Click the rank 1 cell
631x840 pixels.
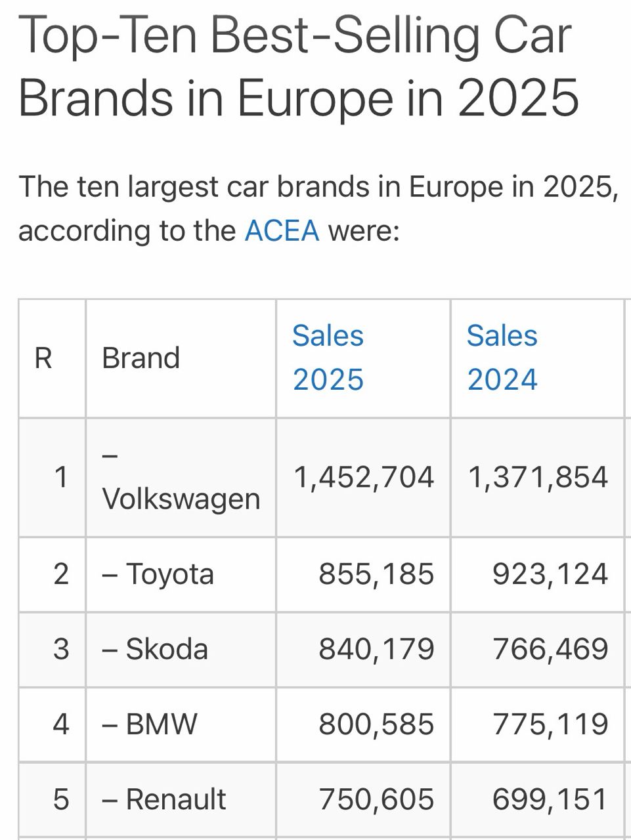(x=61, y=477)
